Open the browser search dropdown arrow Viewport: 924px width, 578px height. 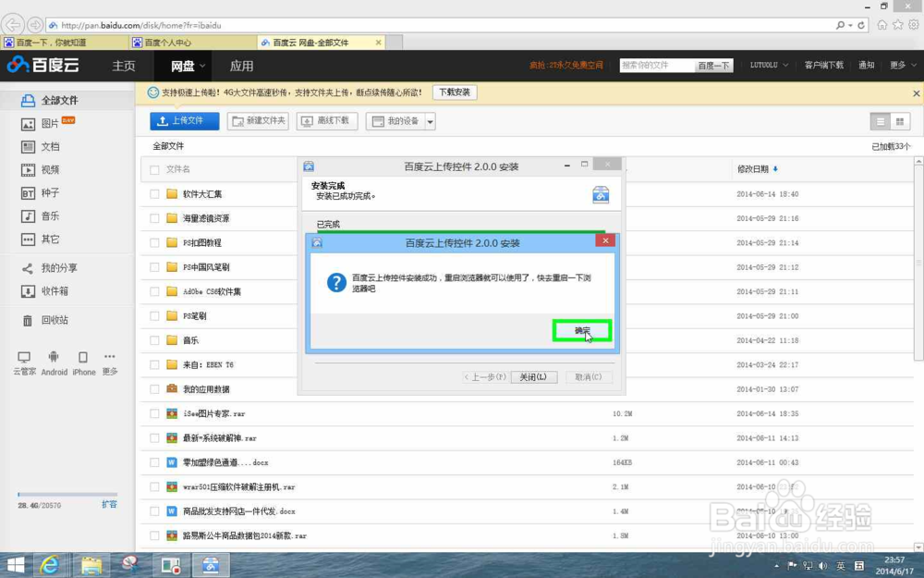click(850, 25)
